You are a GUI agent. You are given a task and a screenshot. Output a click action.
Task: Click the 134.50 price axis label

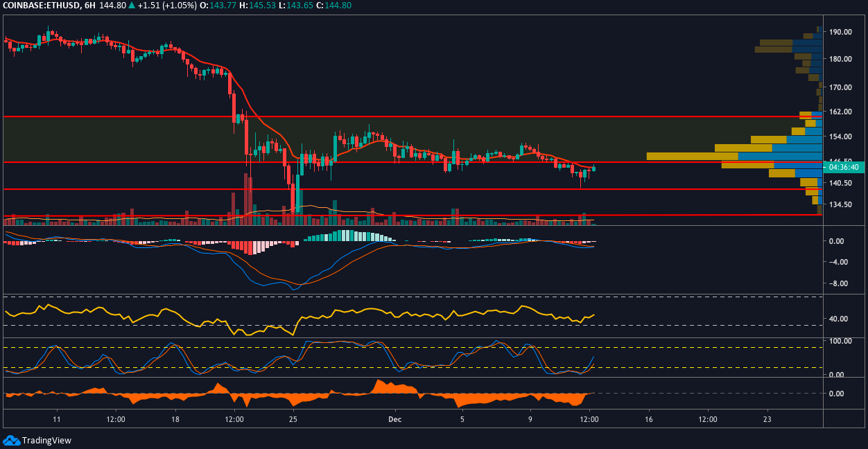pyautogui.click(x=841, y=204)
